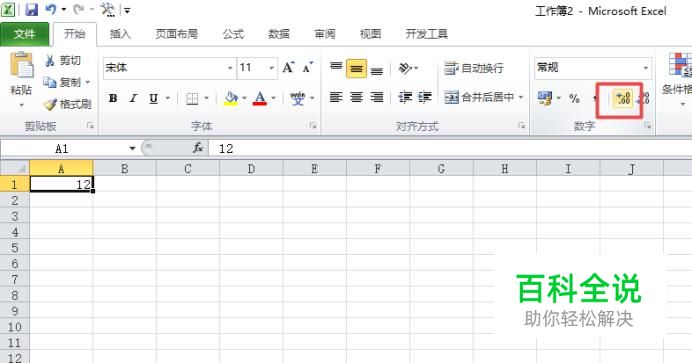Switch to the 开发工具 tab
The width and height of the screenshot is (692, 363).
point(427,34)
